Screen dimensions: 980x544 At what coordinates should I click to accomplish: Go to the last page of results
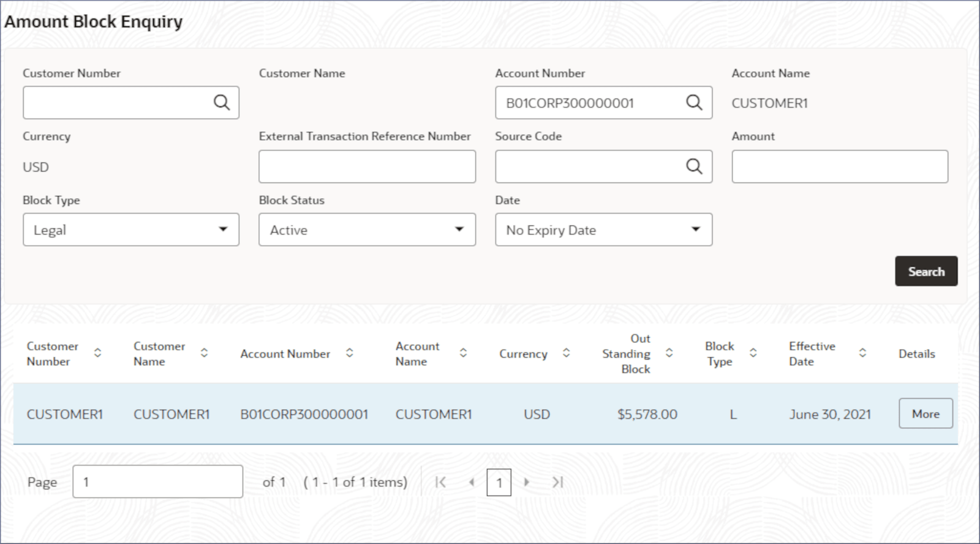(557, 483)
